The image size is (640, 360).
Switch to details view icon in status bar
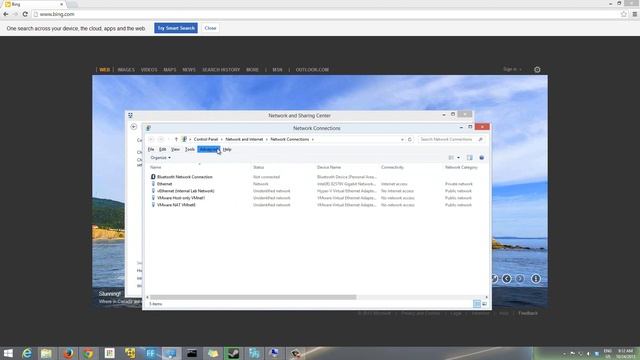point(476,304)
